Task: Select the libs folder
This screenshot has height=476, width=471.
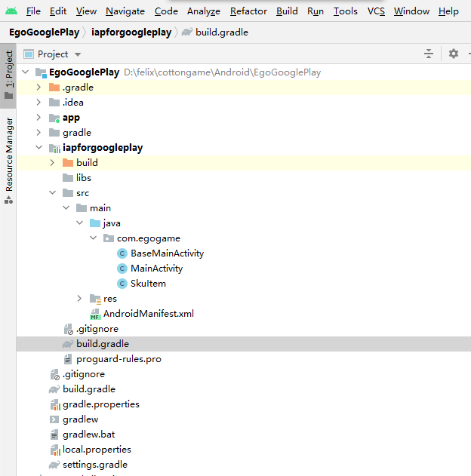Action: pos(76,177)
